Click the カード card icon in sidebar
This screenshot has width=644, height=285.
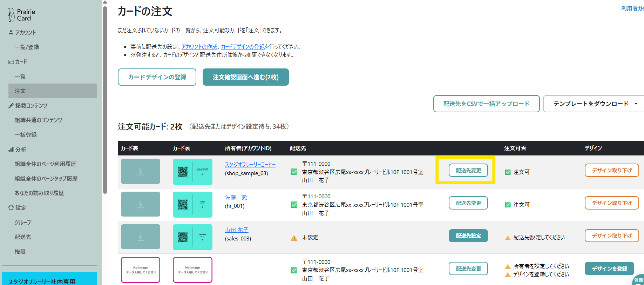(11, 62)
